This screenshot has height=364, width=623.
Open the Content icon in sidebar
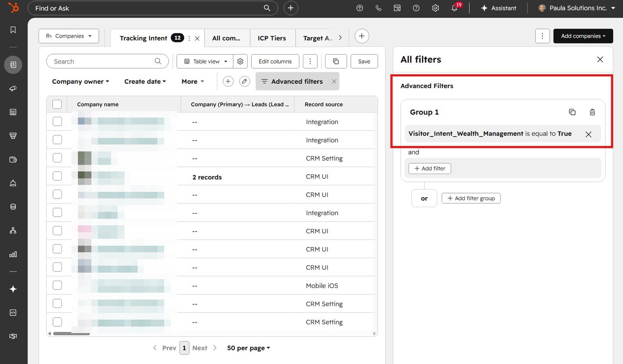pos(13,112)
